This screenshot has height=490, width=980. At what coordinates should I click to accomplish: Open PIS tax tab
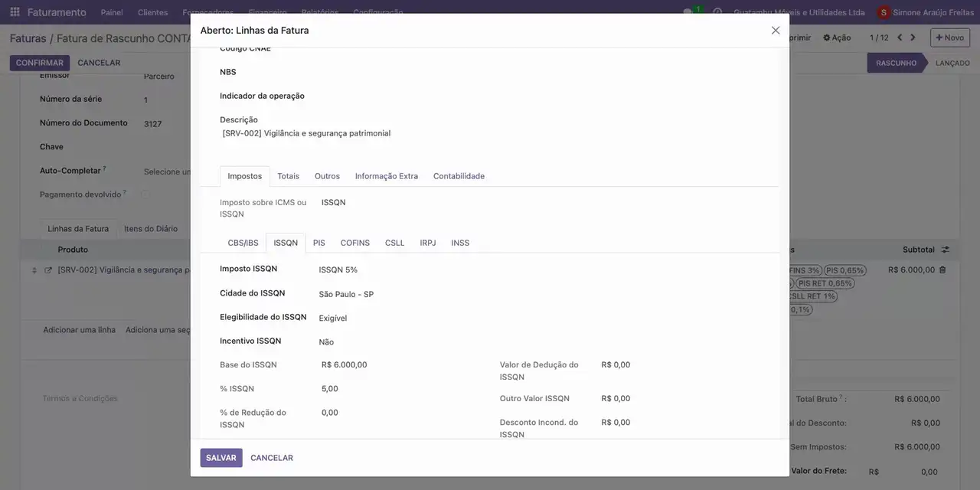319,243
